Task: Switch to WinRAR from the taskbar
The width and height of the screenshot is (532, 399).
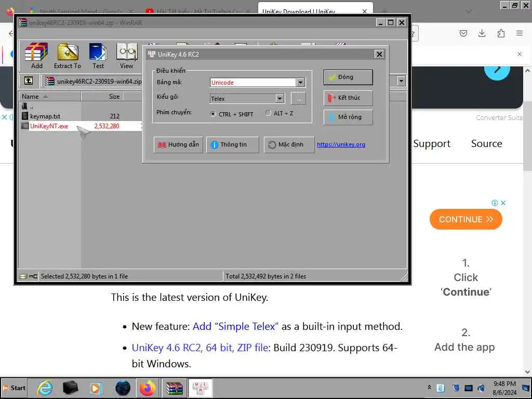Action: click(175, 388)
